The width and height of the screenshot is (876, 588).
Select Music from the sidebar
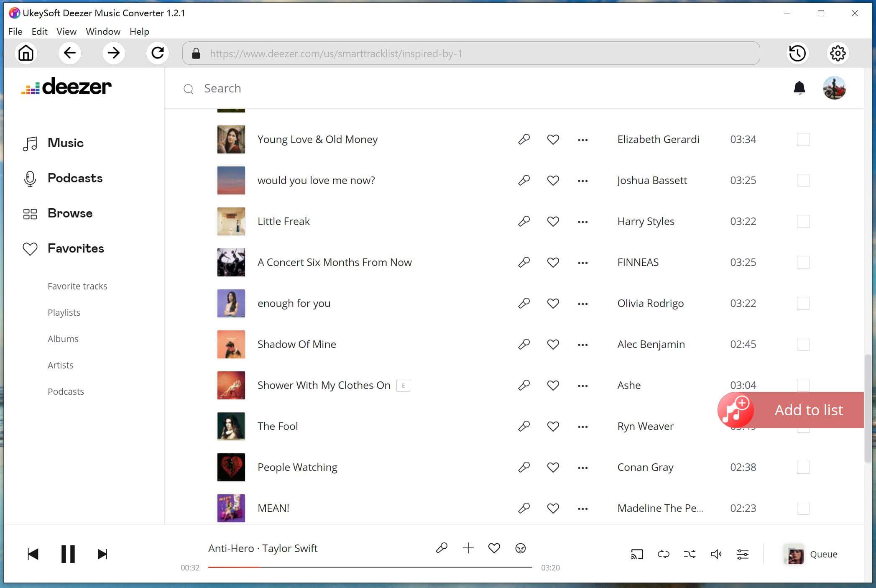click(x=65, y=143)
